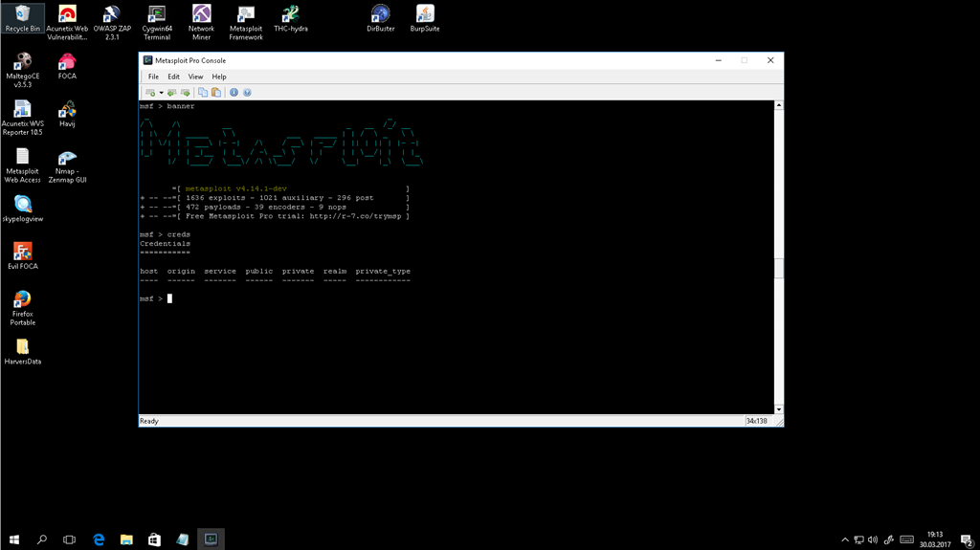Click the Metasploit console taskbar button
The height and width of the screenshot is (550, 980).
[211, 539]
